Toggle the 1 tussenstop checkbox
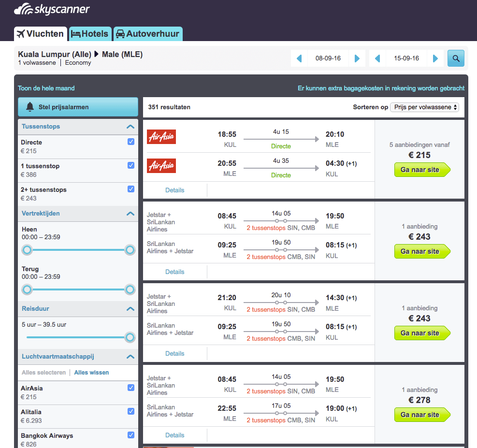The height and width of the screenshot is (448, 477). coord(130,165)
